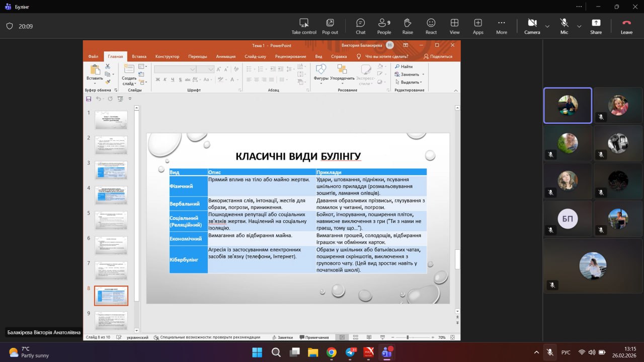Image resolution: width=644 pixels, height=362 pixels.
Task: Click Pop out shared content
Action: 330,26
